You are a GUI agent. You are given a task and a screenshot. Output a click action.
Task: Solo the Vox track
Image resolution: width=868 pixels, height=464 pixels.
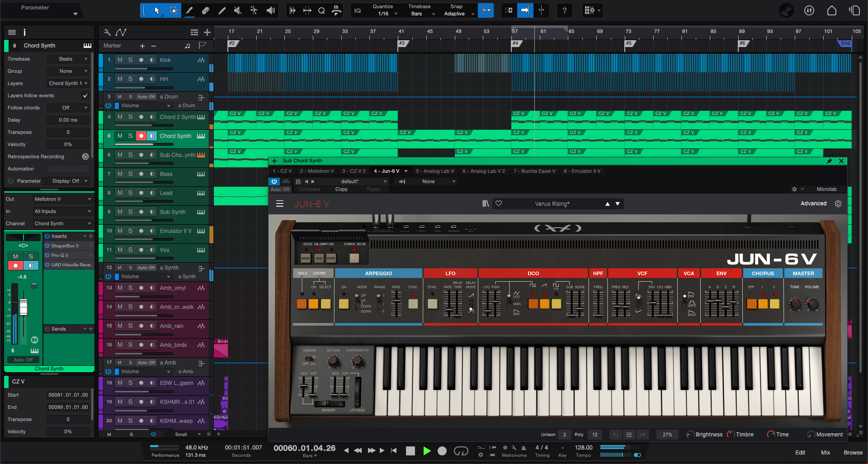[x=130, y=250]
